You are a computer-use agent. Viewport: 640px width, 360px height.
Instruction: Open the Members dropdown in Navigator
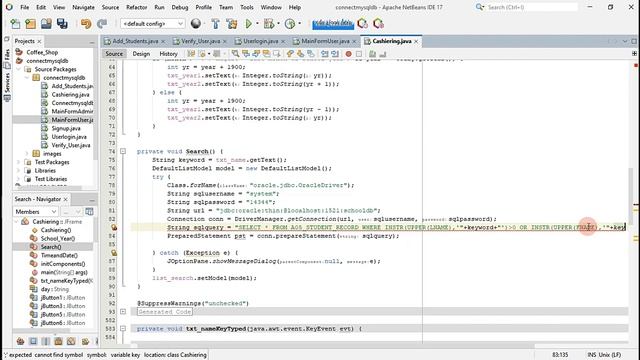click(x=36, y=211)
